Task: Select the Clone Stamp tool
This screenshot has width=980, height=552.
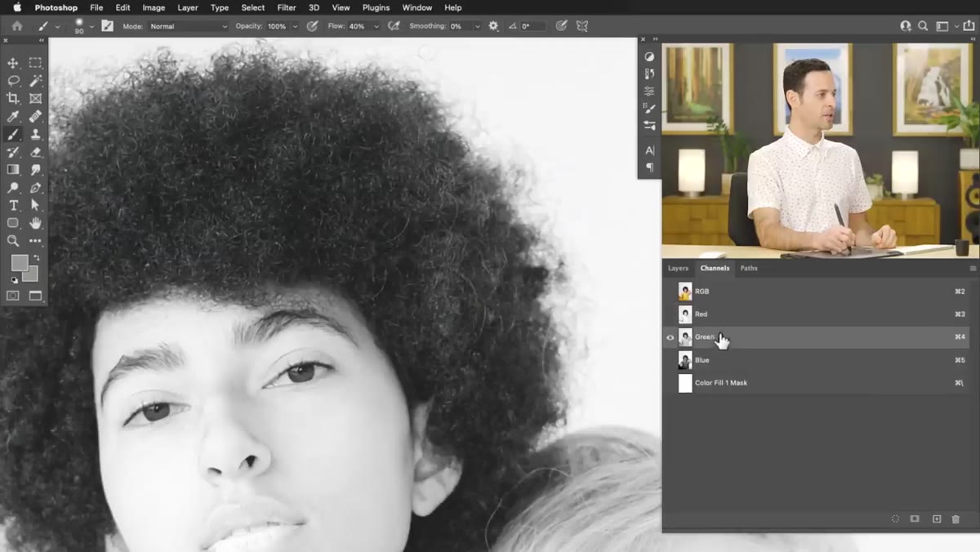Action: click(x=35, y=135)
